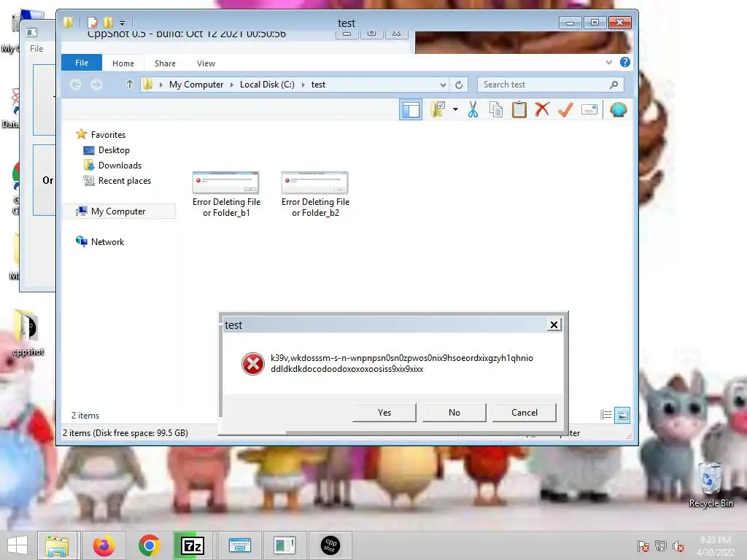Open the File ribbon tab
The width and height of the screenshot is (747, 560).
coord(82,63)
